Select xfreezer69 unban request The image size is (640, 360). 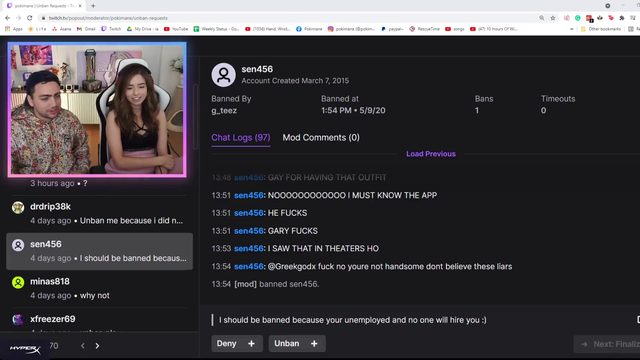pyautogui.click(x=100, y=321)
